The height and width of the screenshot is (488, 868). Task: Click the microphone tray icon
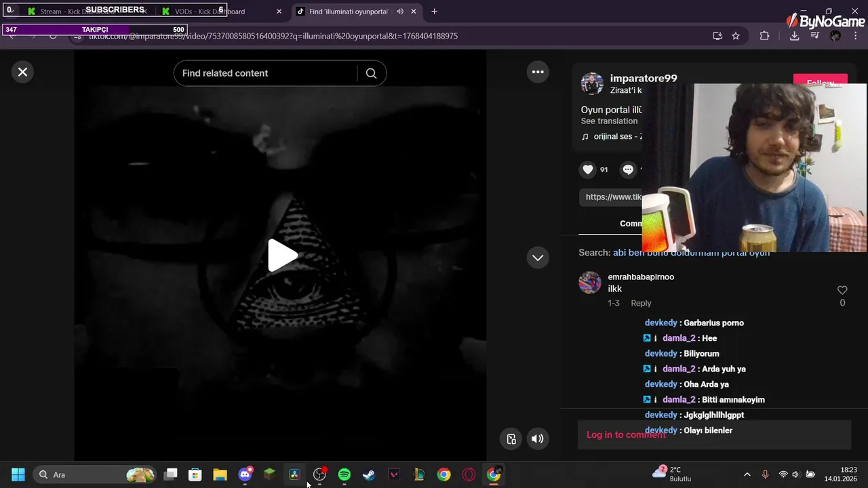tap(765, 474)
